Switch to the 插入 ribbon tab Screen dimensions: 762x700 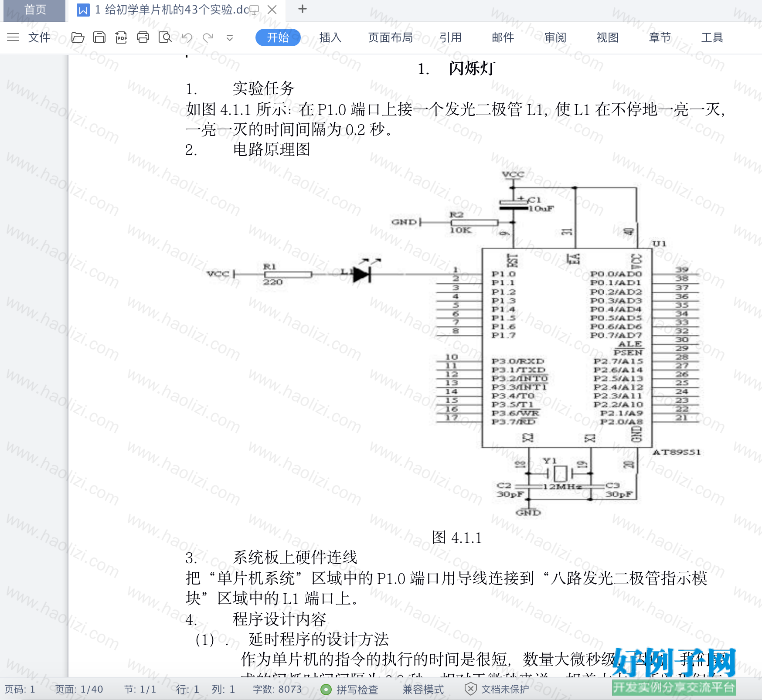click(x=330, y=37)
